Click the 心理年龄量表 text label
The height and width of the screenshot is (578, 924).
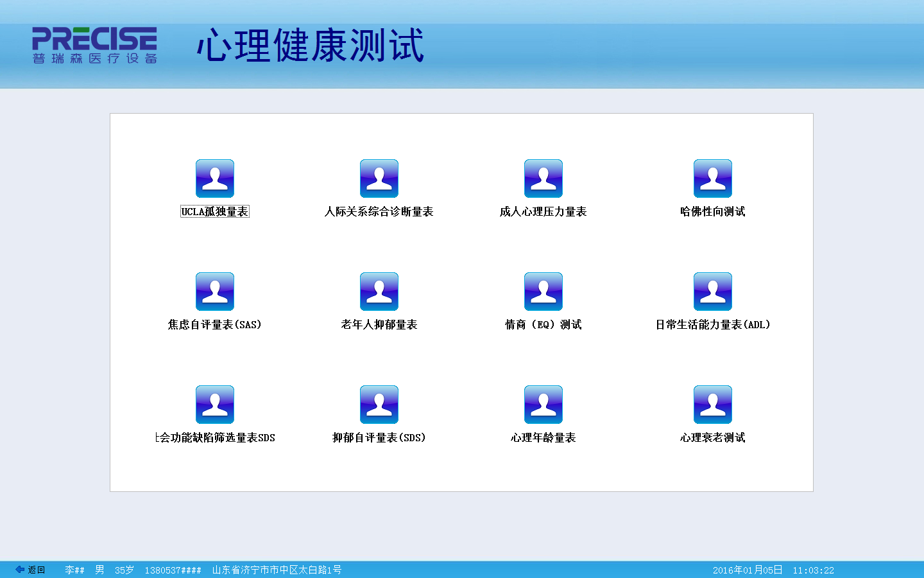[543, 438]
